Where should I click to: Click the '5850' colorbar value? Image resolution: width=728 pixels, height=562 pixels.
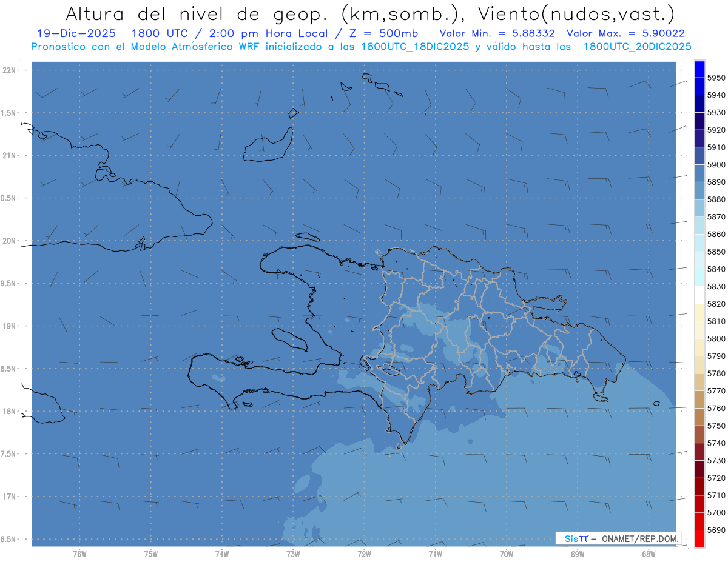click(716, 252)
